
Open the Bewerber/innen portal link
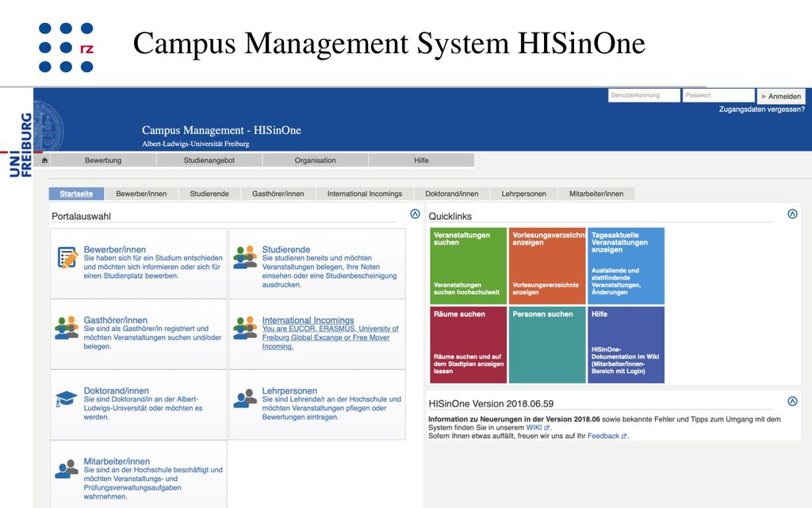click(x=115, y=249)
